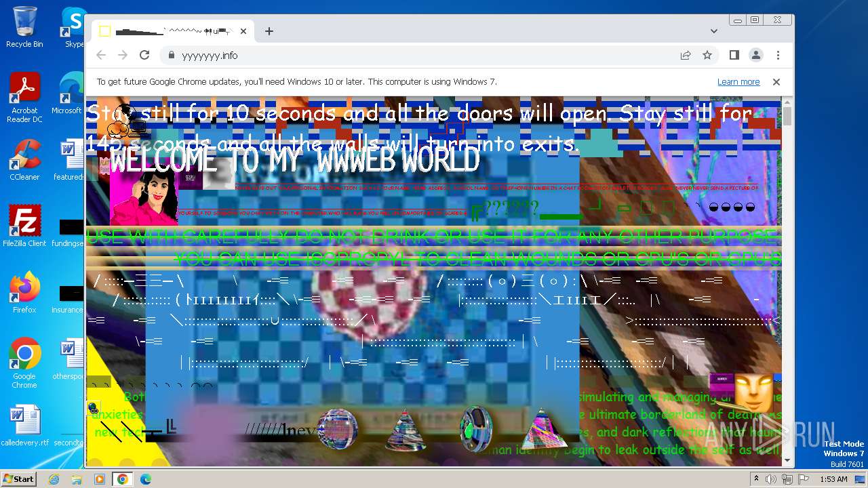The image size is (868, 488).
Task: Open Google Chrome desktop shortcut
Action: pos(24,363)
